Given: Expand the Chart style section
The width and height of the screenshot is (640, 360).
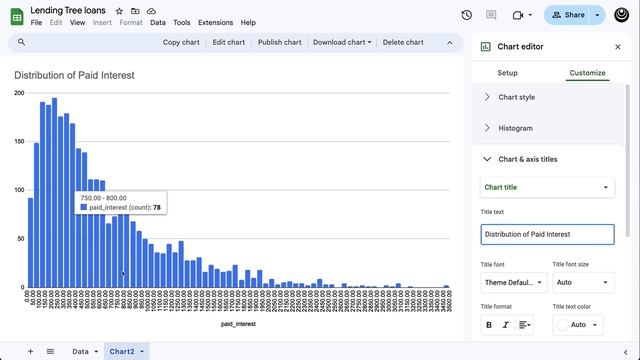Looking at the screenshot, I should tap(547, 97).
